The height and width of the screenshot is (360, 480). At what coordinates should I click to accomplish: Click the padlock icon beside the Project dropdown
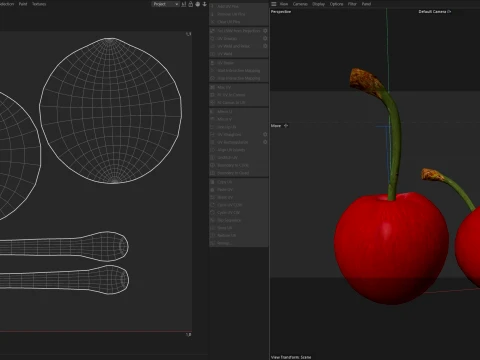pos(190,4)
